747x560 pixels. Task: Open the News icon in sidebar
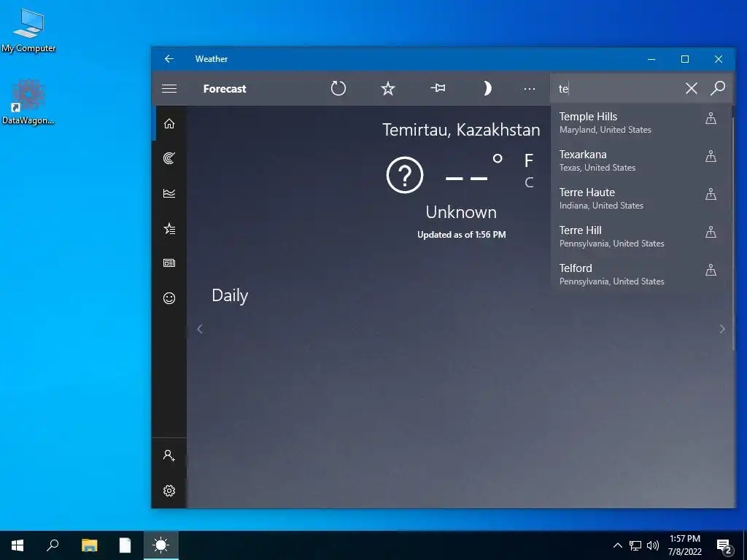169,262
